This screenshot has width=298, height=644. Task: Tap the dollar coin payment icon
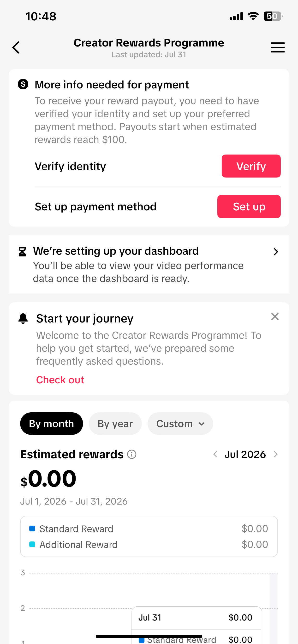23,84
